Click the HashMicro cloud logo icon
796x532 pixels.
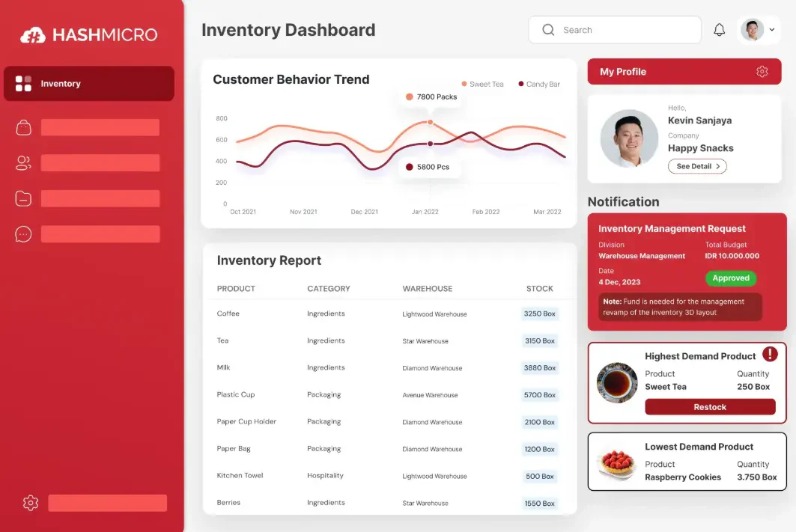click(33, 35)
